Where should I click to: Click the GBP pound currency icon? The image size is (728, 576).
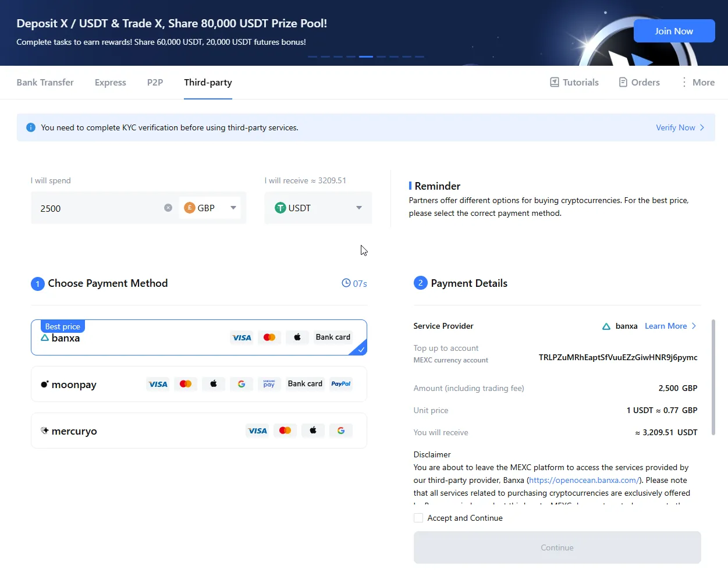[189, 208]
